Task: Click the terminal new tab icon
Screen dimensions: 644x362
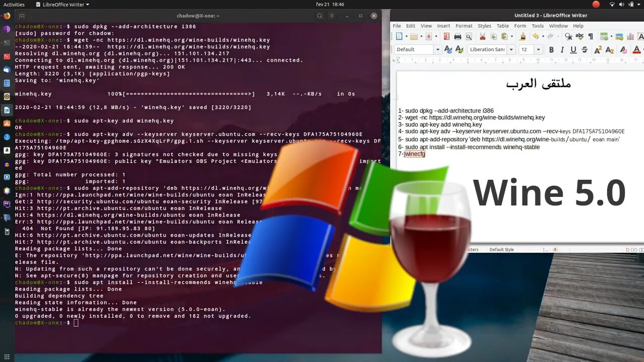Action: 22,16
